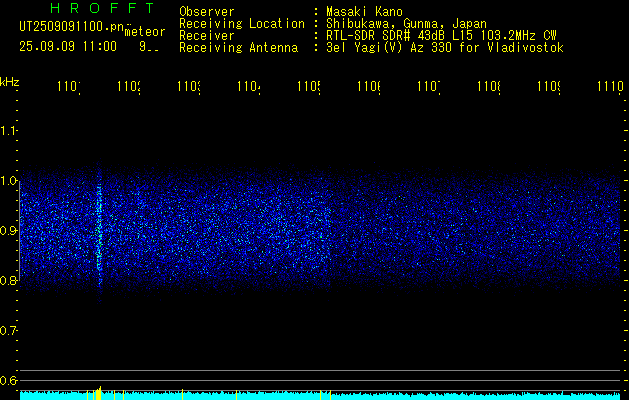
Task: Click the Receiving Antenna label
Action: pyautogui.click(x=238, y=48)
